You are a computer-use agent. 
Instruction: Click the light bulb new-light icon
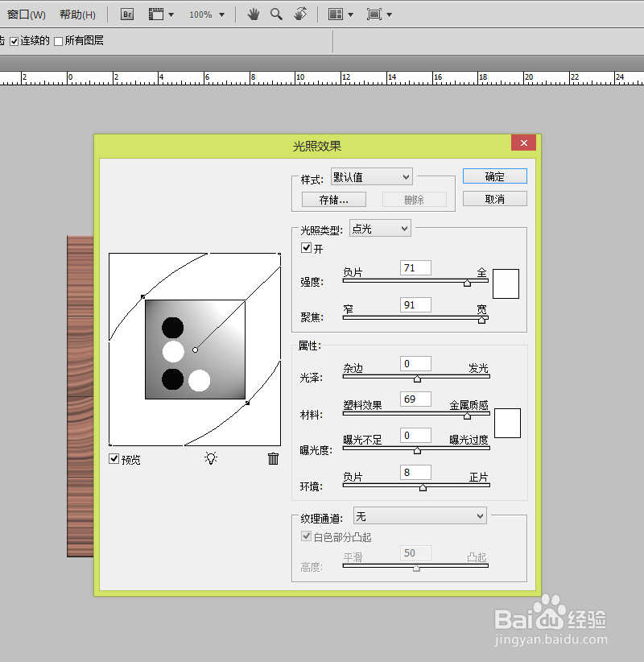tap(211, 458)
